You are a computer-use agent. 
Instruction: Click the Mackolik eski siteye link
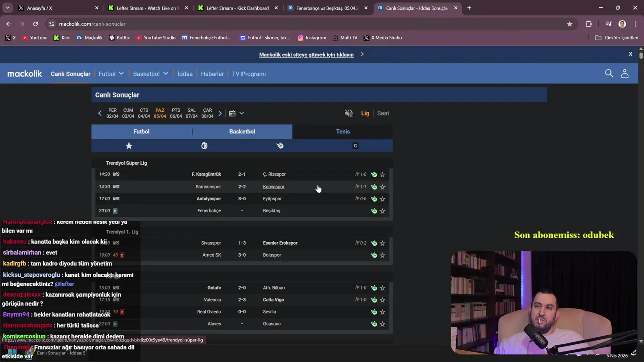click(306, 55)
